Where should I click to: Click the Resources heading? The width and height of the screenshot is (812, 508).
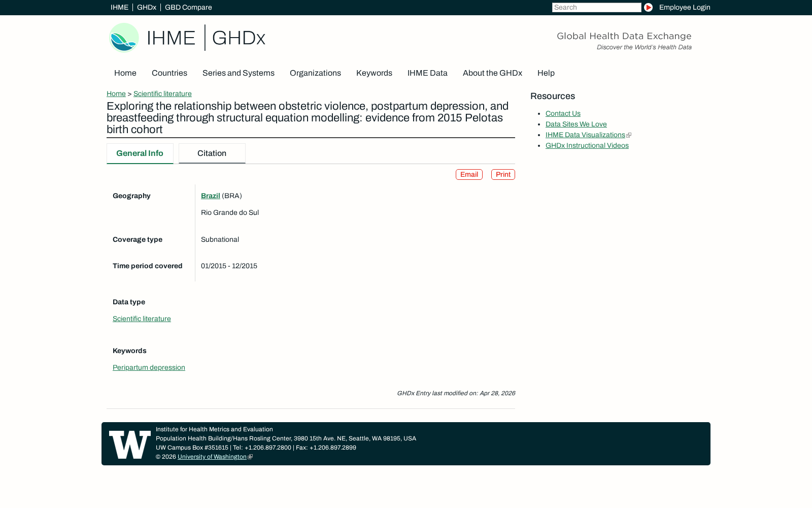553,97
